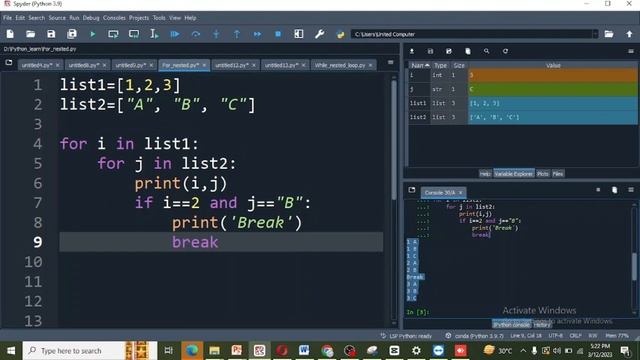
Task: Open console pane options hamburger menu
Action: pos(631,190)
